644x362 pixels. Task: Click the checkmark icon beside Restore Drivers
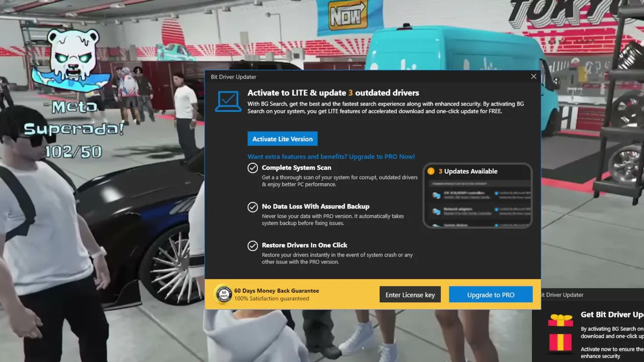[x=253, y=245]
